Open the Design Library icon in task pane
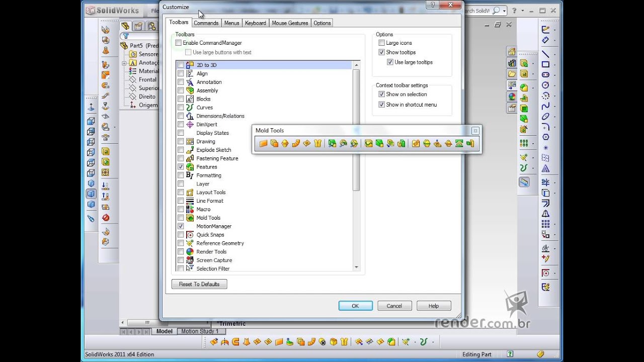This screenshot has height=362, width=644. (x=512, y=63)
